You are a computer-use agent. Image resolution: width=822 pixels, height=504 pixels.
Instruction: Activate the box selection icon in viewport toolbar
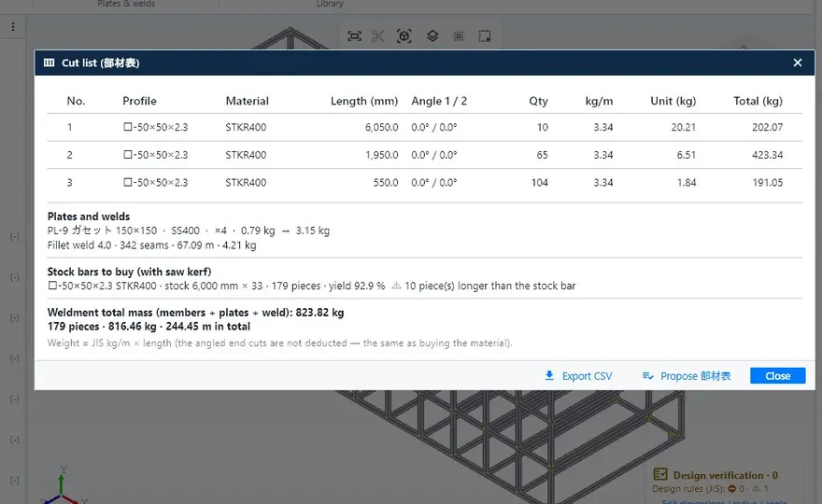(485, 36)
